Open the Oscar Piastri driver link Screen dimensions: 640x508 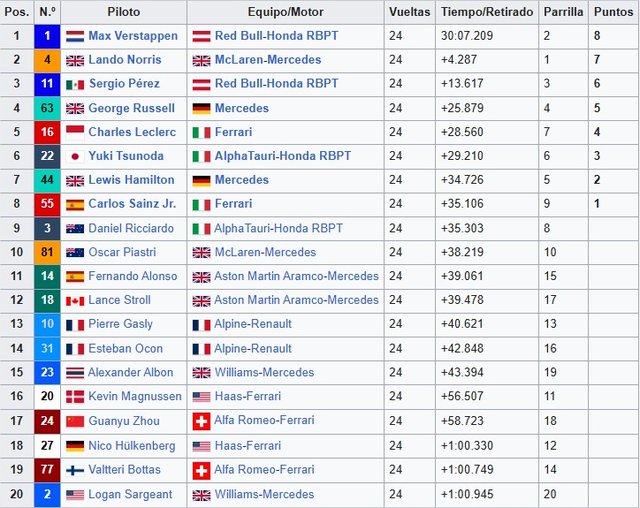122,252
